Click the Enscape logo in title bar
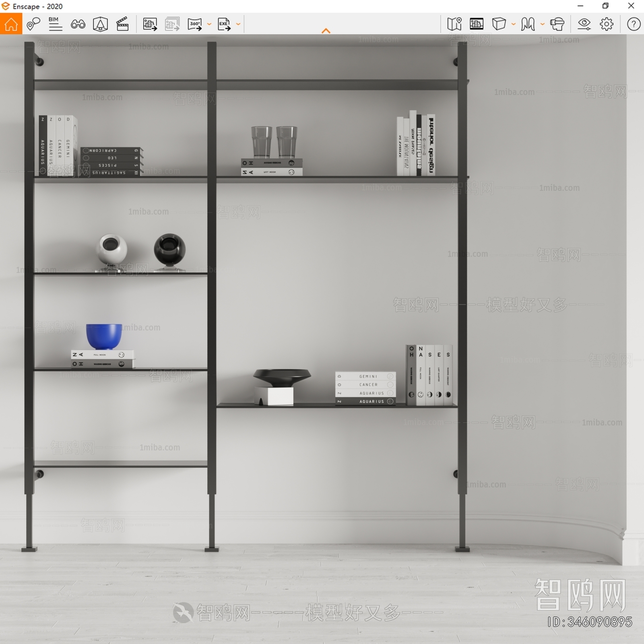Screen dimensions: 644x644 coord(6,6)
